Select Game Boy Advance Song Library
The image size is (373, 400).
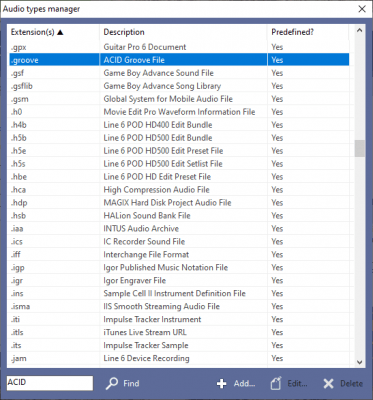[x=162, y=86]
